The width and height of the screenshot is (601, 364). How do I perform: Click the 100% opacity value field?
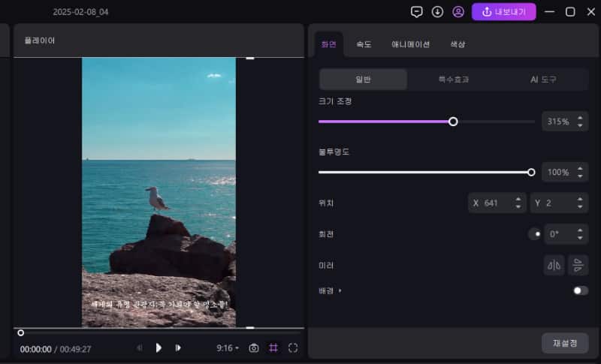[558, 172]
